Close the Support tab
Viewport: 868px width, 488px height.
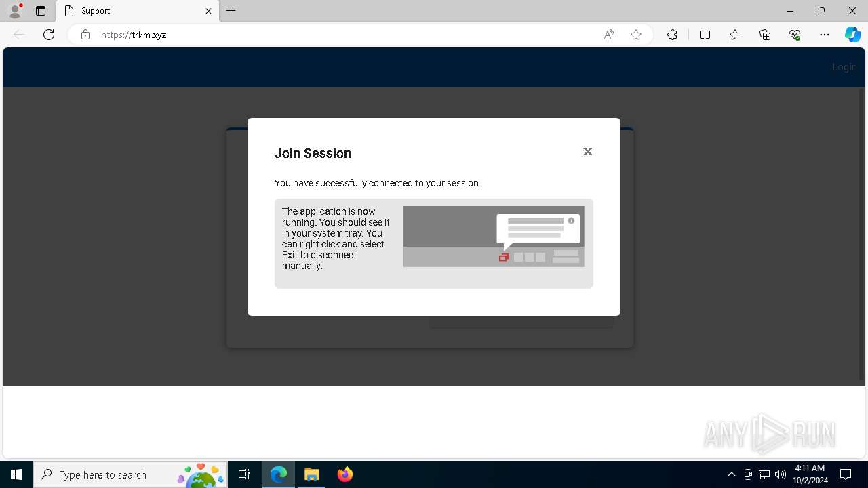208,11
